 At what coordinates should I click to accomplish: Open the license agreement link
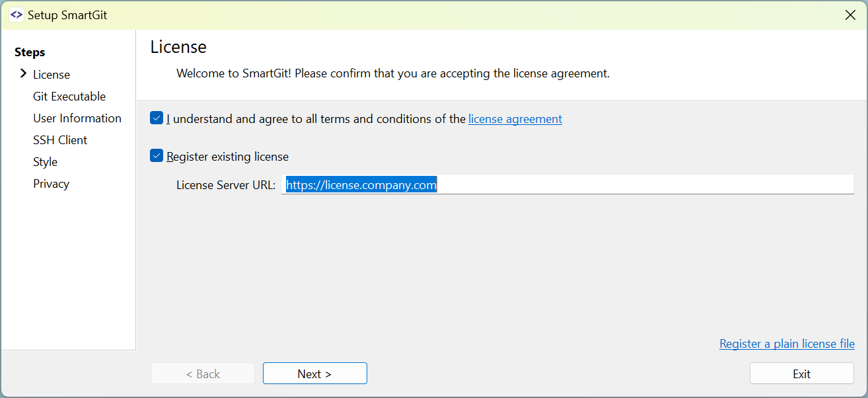515,118
